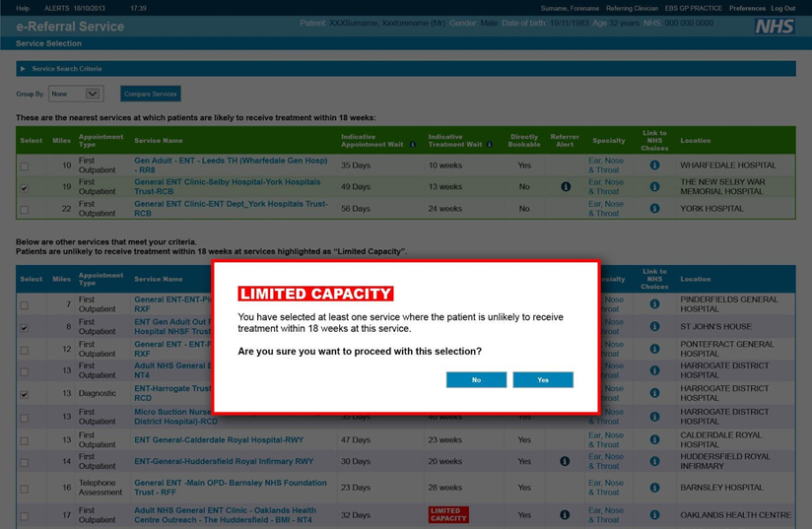Viewport: 812px width, 529px height.
Task: Click the Limited Capacity badge in Oaklands row
Action: point(448,514)
